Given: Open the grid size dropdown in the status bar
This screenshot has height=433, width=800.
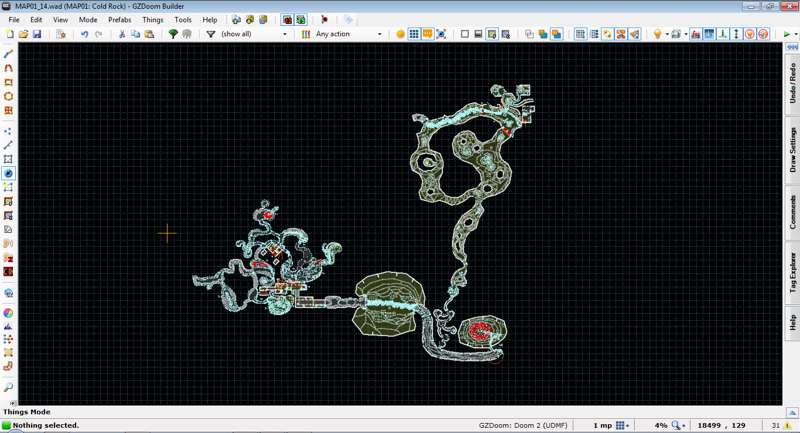Looking at the screenshot, I should pos(622,425).
